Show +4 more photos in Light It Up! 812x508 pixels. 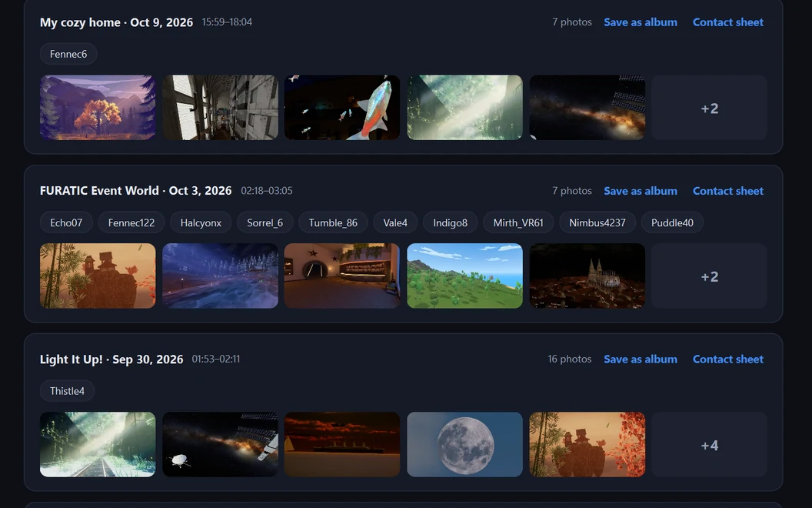click(709, 445)
